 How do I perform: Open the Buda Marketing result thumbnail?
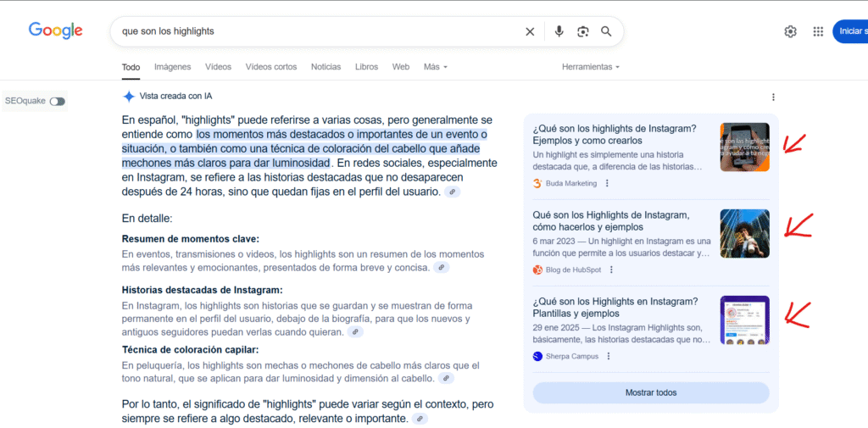744,147
